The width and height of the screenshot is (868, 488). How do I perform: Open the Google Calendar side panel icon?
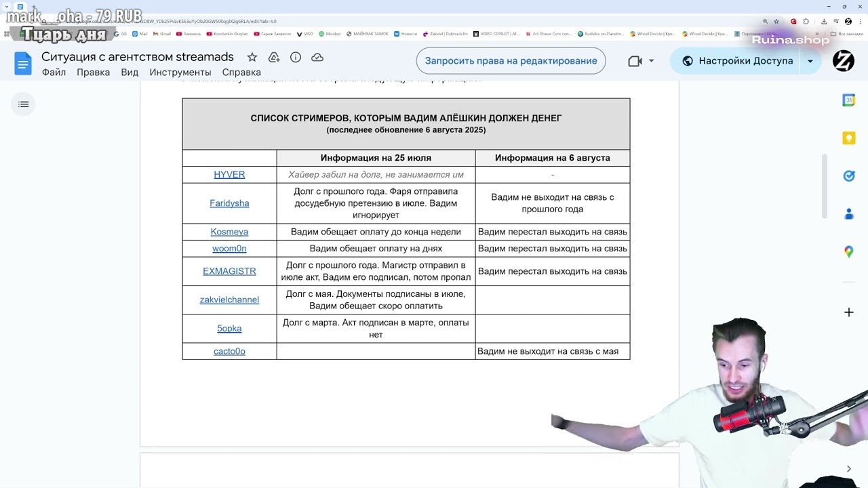tap(848, 100)
